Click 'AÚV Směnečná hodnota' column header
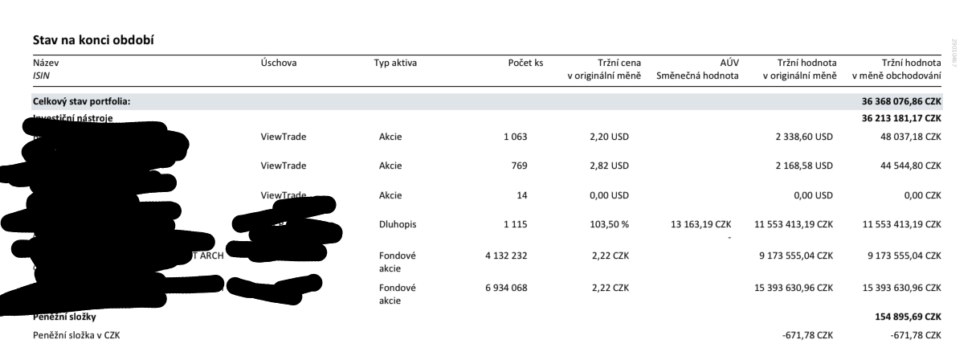Viewport: 980px width, 364px height. click(697, 68)
